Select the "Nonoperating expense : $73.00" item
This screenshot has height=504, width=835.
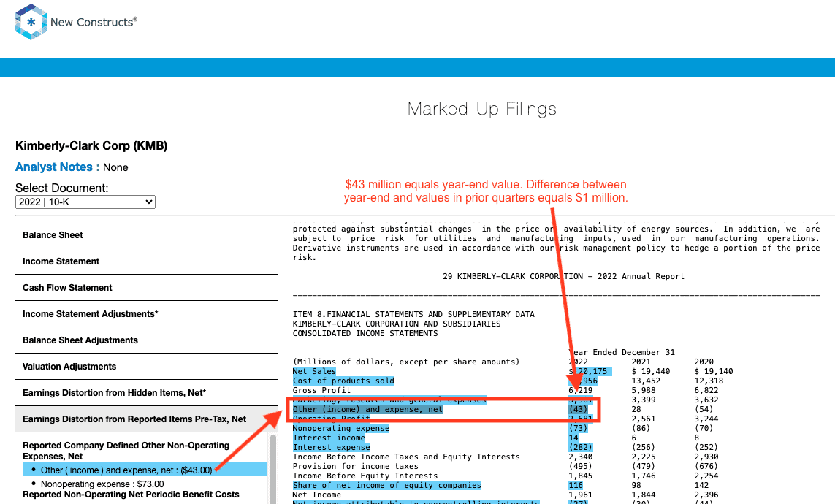coord(102,484)
